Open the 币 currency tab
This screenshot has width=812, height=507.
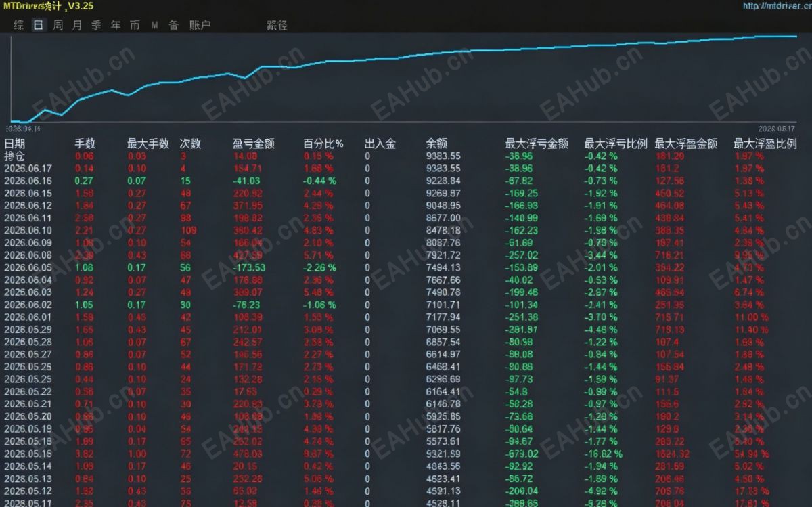point(135,25)
